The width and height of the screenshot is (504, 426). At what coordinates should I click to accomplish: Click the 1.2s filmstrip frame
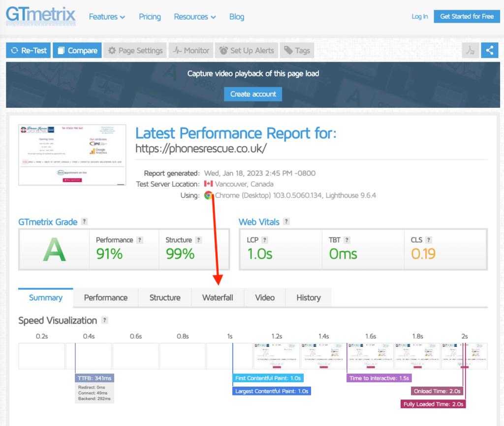277,356
